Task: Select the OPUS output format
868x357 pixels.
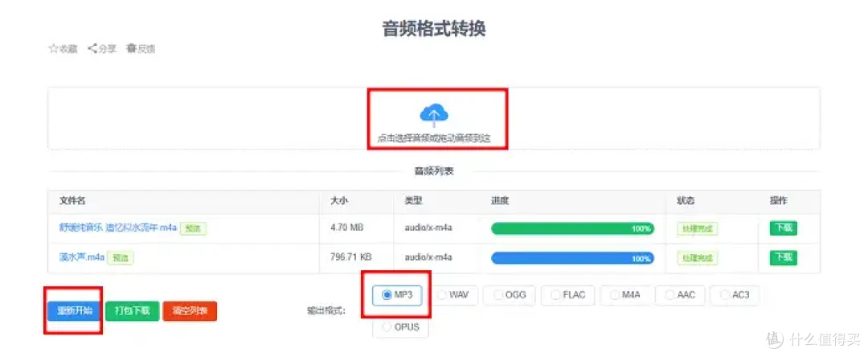Action: (401, 327)
